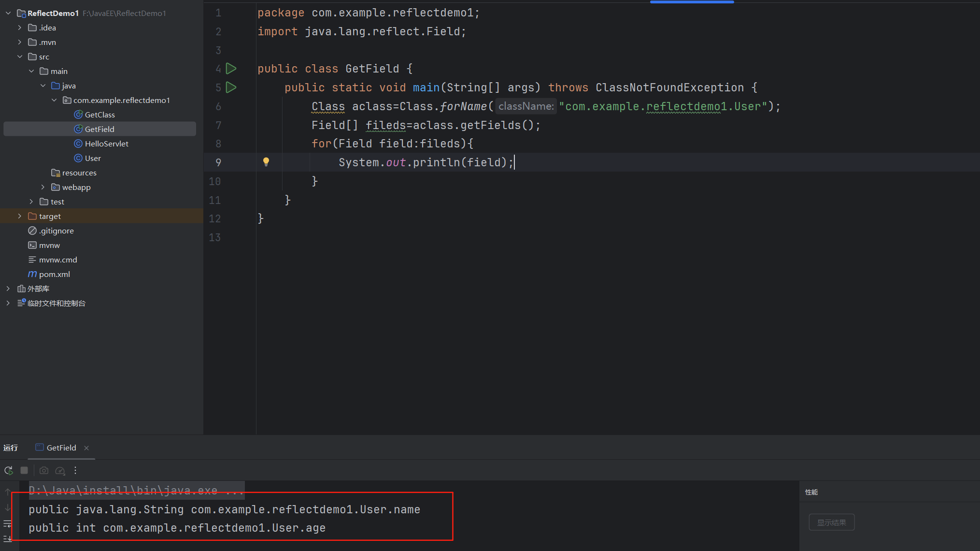Viewport: 980px width, 551px height.
Task: Select the GetField run tab
Action: (61, 448)
